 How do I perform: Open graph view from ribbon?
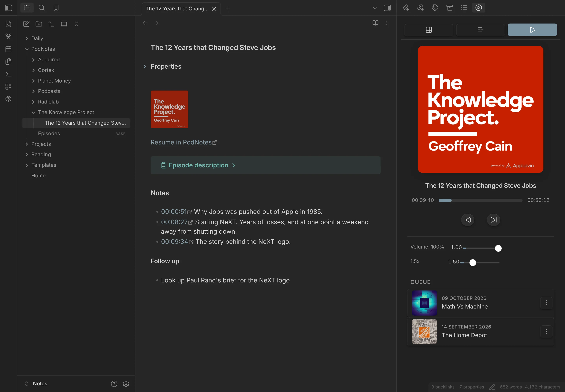(8, 36)
